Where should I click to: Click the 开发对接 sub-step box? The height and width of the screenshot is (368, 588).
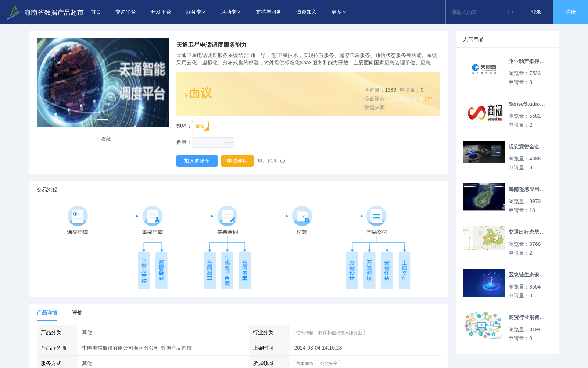[x=369, y=270]
